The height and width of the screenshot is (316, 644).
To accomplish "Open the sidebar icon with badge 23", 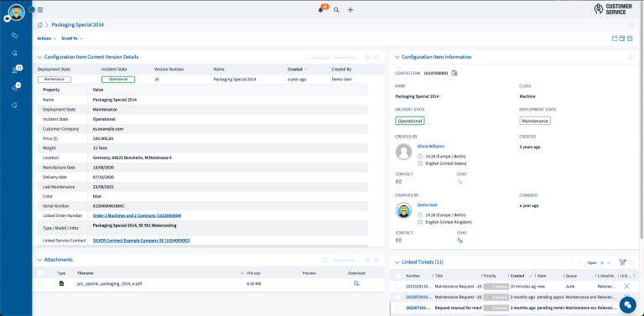I will point(15,70).
